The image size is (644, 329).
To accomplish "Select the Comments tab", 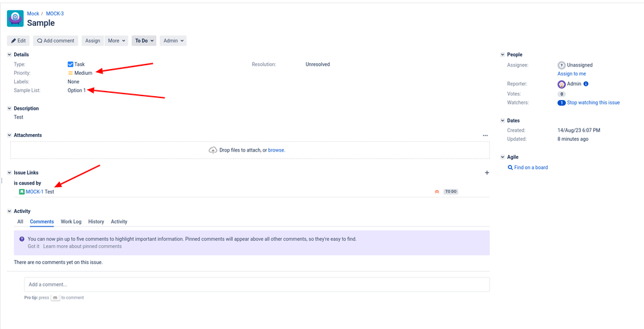I will pos(42,222).
